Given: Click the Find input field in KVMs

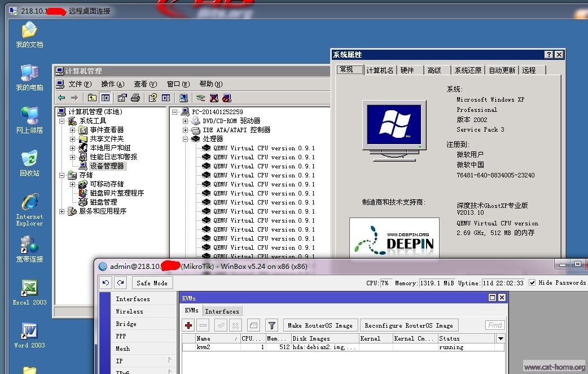Looking at the screenshot, I should click(495, 325).
